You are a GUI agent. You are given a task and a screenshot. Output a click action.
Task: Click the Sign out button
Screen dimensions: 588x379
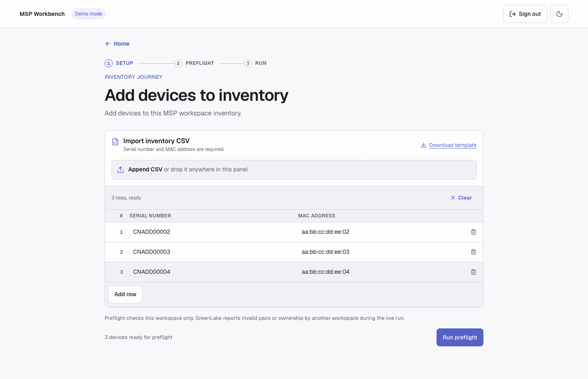coord(525,14)
